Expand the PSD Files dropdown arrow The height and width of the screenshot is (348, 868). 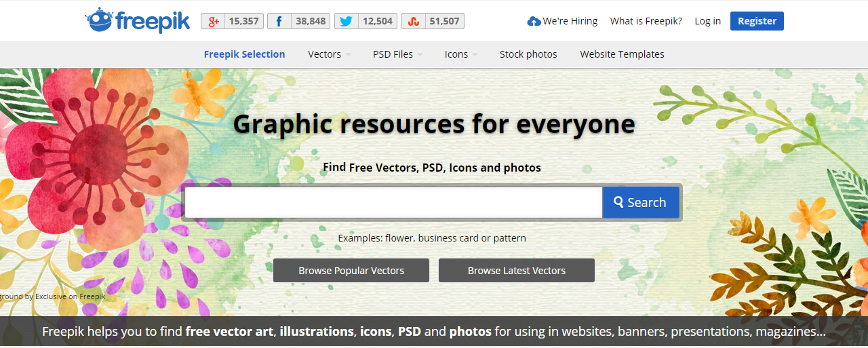coord(420,55)
